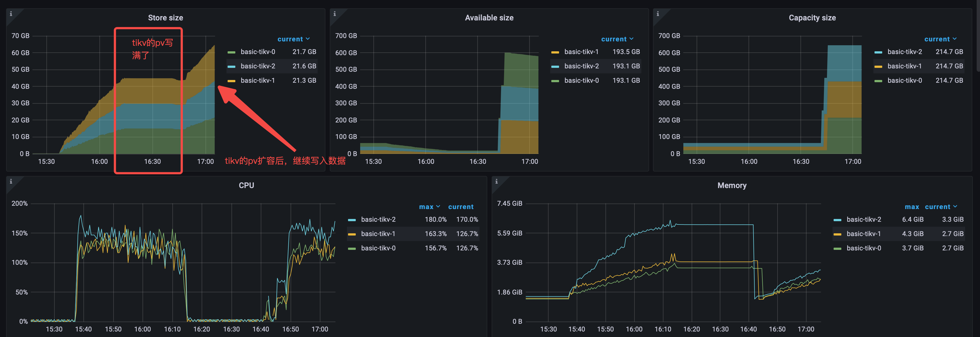
Task: Sort CPU legend by max column
Action: click(429, 207)
